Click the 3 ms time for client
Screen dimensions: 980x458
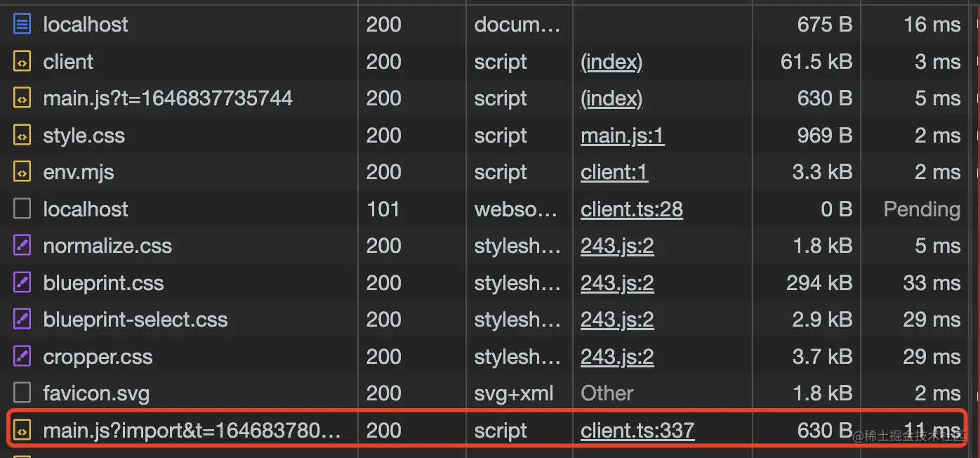[x=938, y=62]
